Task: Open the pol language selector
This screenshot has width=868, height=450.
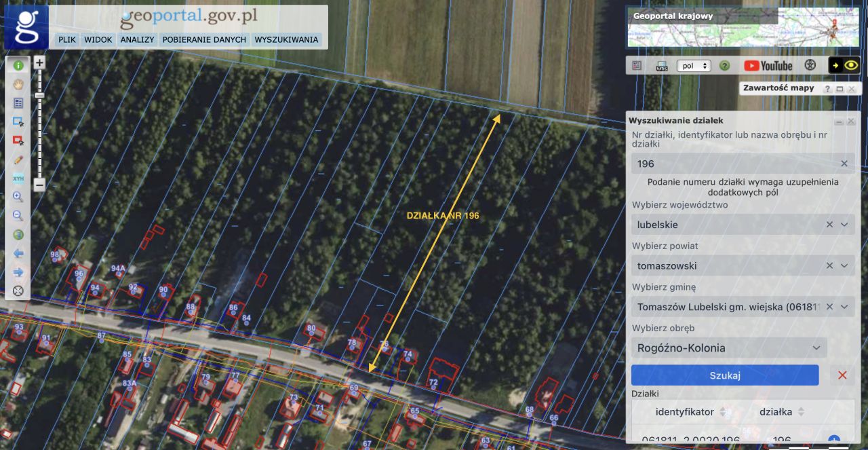Action: click(694, 66)
